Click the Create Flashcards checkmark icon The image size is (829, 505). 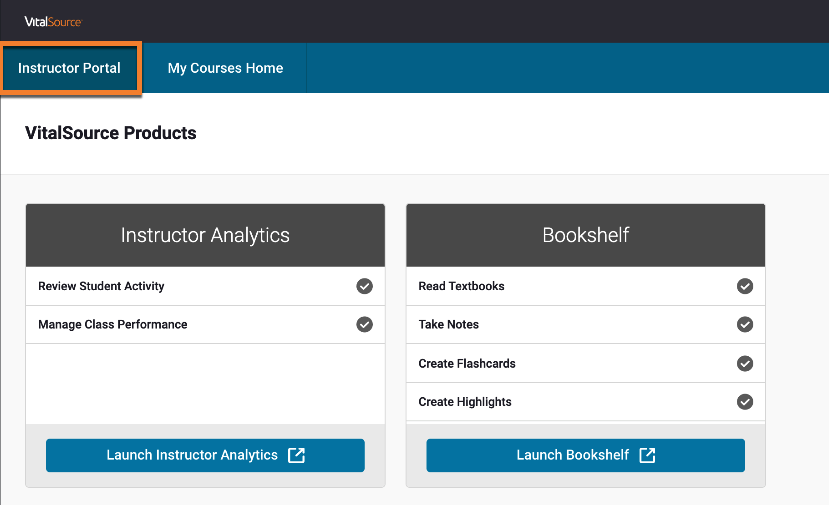pyautogui.click(x=745, y=363)
